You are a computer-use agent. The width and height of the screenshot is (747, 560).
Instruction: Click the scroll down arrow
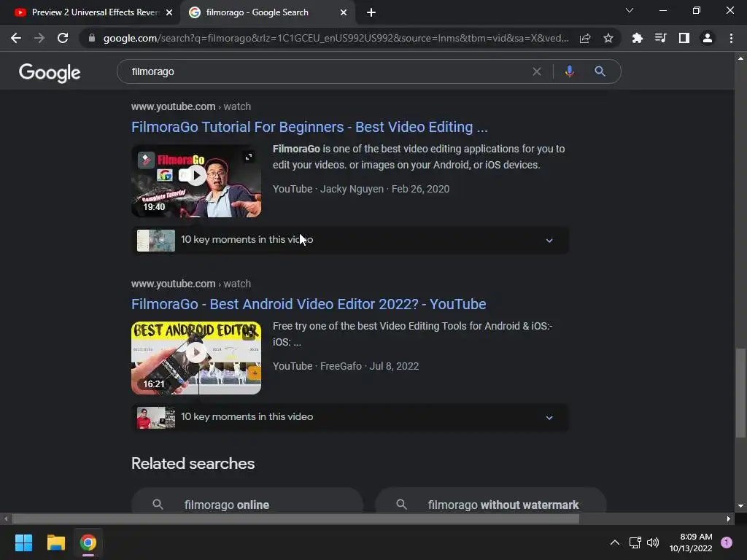point(740,506)
